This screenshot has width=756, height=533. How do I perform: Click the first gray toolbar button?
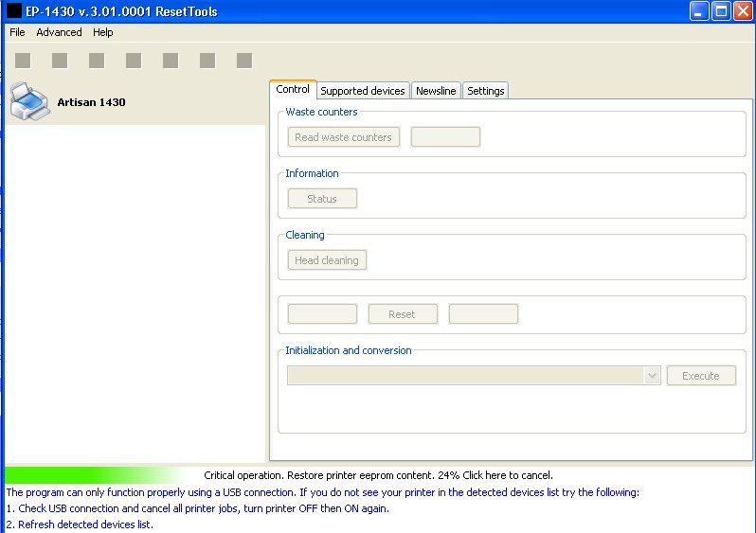tap(23, 61)
